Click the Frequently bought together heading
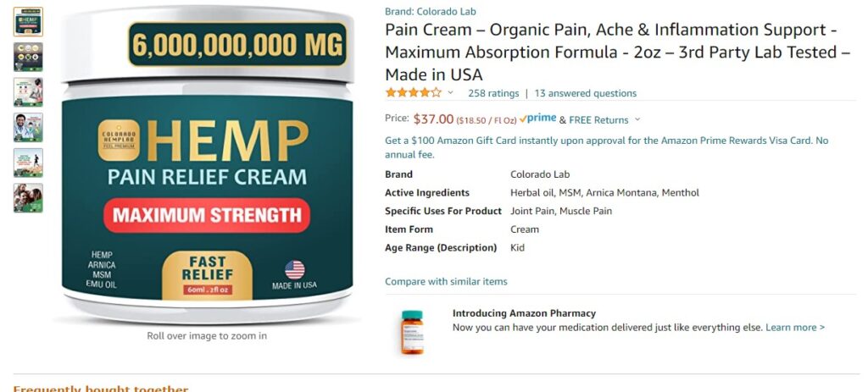Screen dimensions: 868x392 click(x=101, y=388)
